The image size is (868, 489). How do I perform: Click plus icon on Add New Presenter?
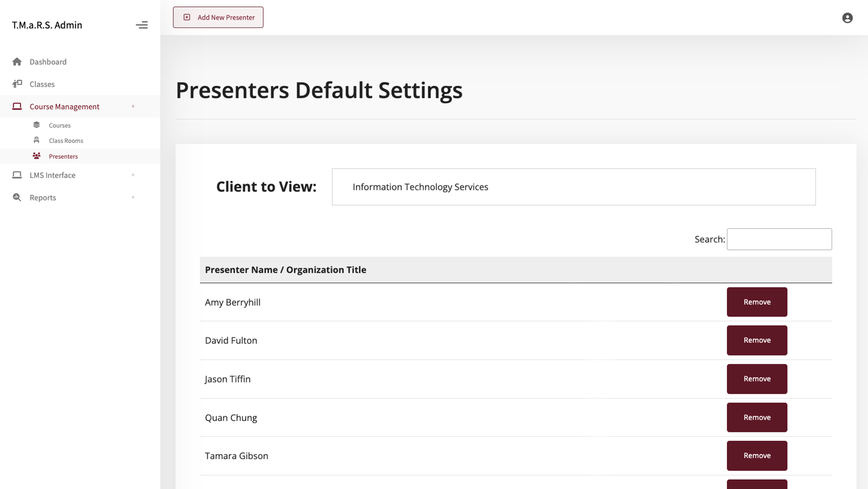click(x=187, y=17)
